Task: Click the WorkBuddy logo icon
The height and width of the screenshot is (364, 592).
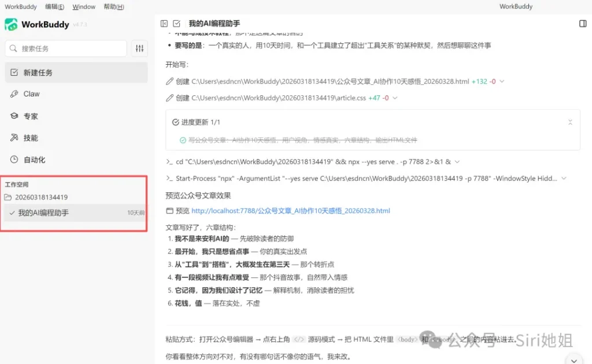Action: click(x=11, y=24)
